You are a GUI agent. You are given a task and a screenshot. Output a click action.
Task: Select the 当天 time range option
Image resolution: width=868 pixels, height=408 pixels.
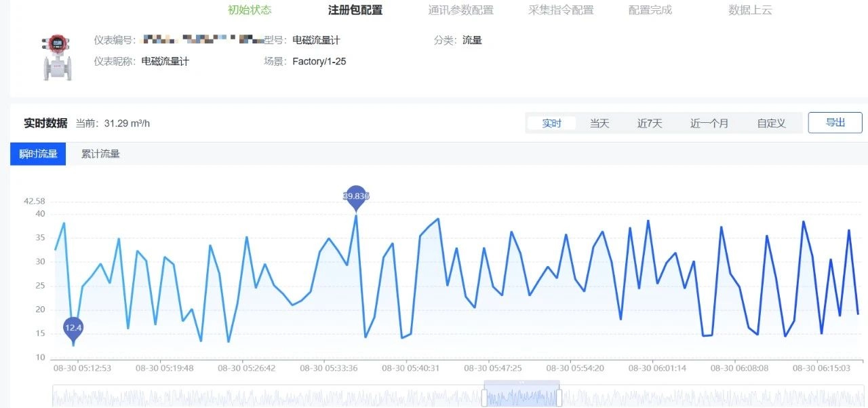[x=599, y=123]
